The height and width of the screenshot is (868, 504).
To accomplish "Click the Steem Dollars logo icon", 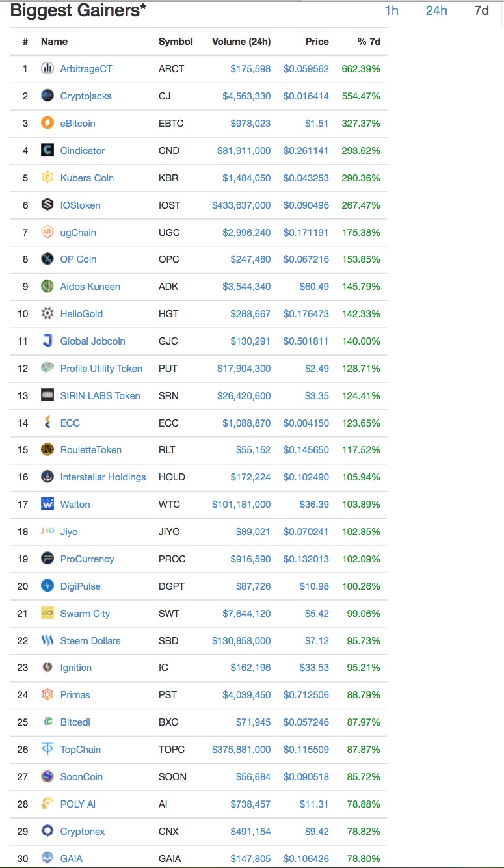I will 47,640.
